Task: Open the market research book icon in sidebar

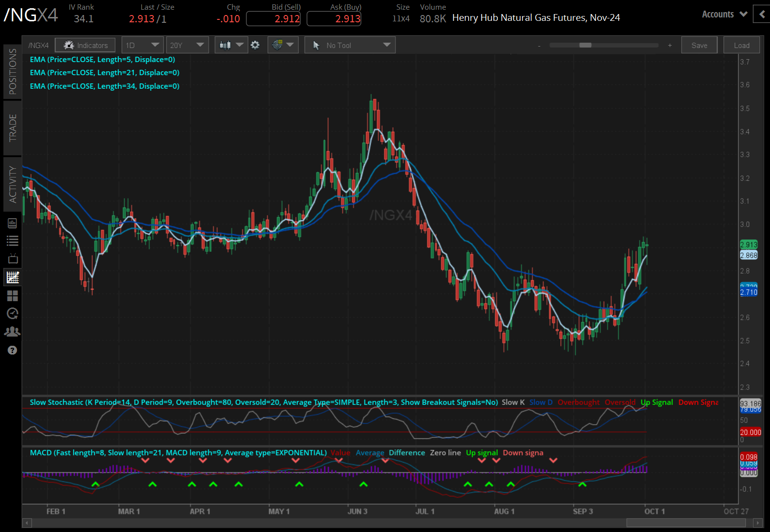Action: point(12,223)
